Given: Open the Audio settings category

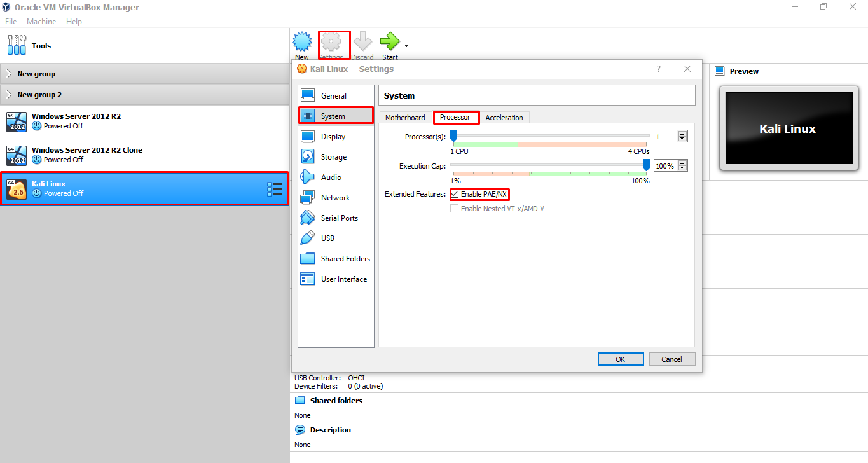Looking at the screenshot, I should [336, 177].
